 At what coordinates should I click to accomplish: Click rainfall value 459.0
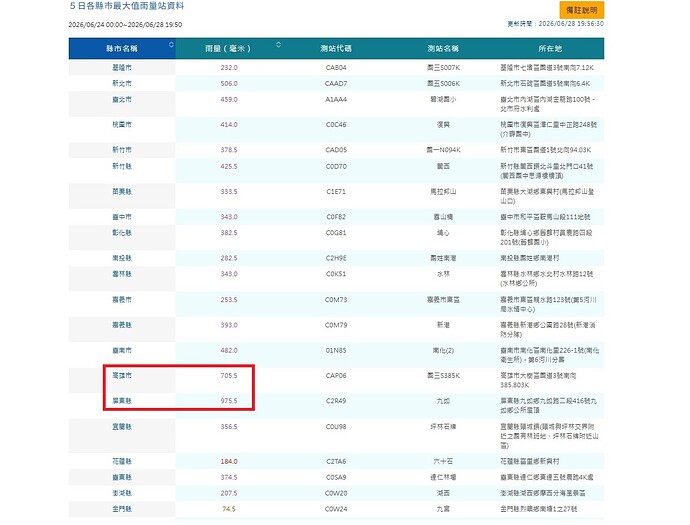(229, 99)
